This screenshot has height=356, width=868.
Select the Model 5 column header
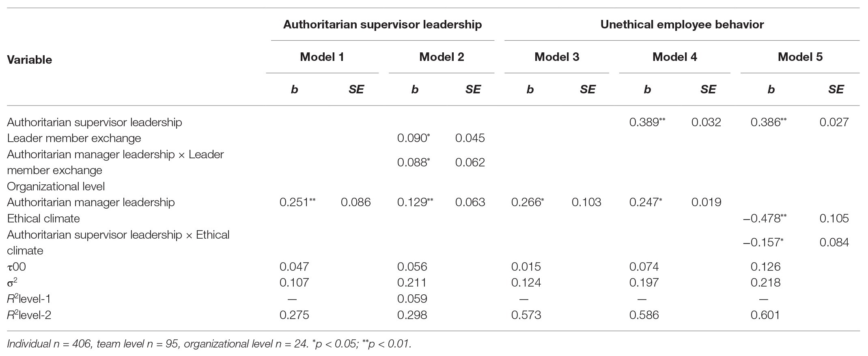(800, 57)
